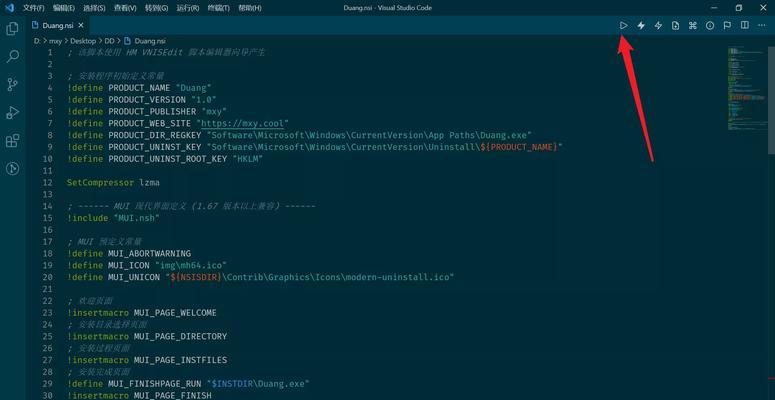This screenshot has width=775, height=400.
Task: Open the Explorer view in activity bar
Action: point(12,29)
